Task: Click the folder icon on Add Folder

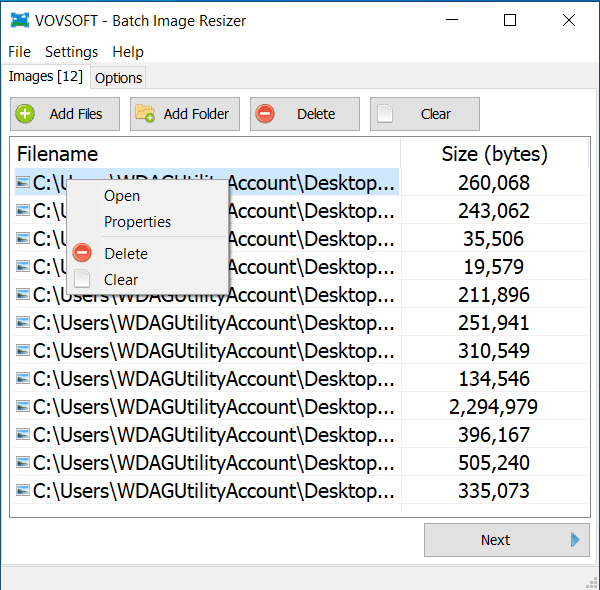Action: (145, 114)
